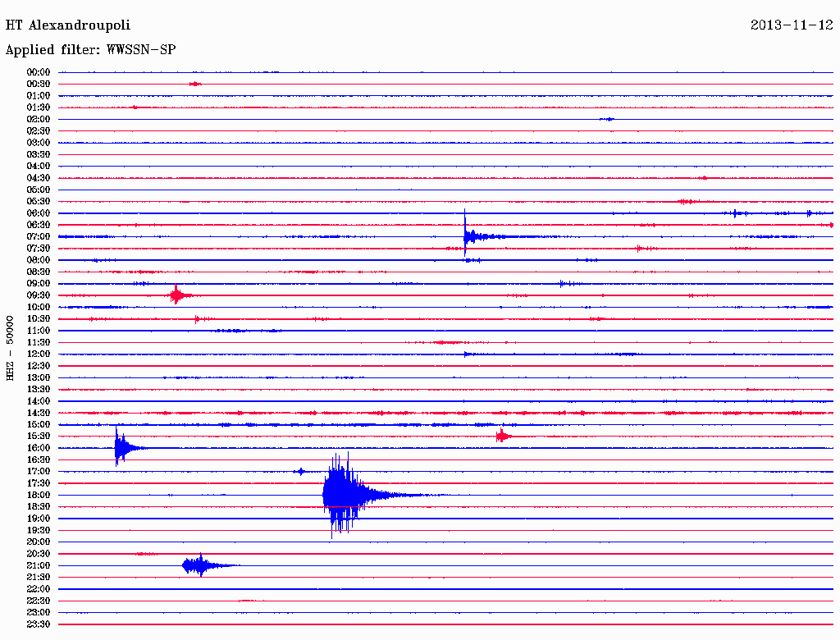
Task: Click the small blue event on 02:00 trace
Action: click(607, 119)
